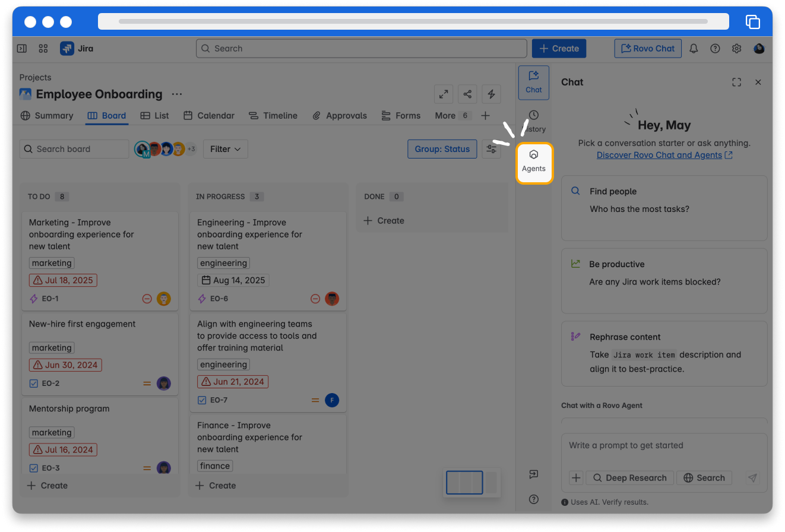This screenshot has width=785, height=532.
Task: Expand chat to full screen icon
Action: 737,83
